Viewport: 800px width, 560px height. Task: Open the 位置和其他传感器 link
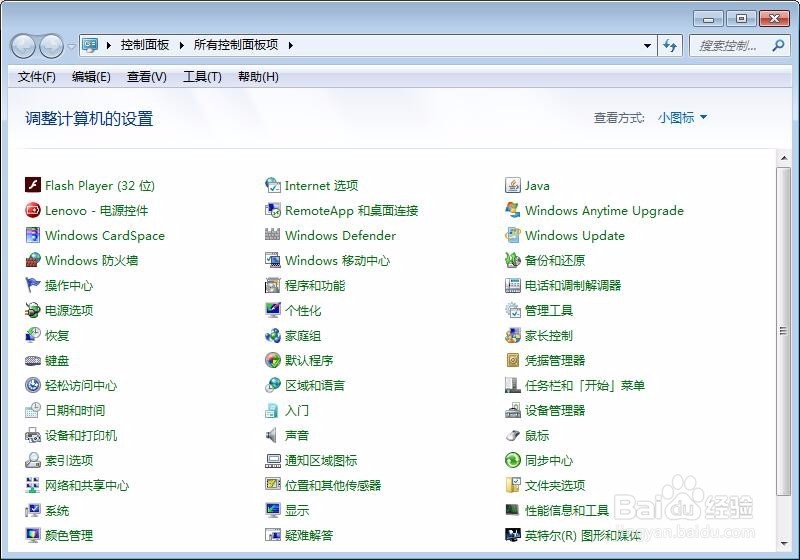coord(333,486)
